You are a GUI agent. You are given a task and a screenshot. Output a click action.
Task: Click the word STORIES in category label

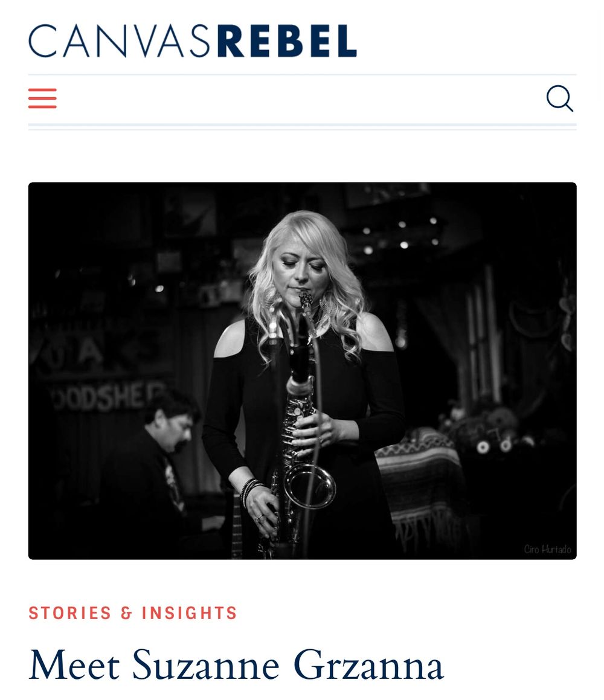click(x=69, y=613)
